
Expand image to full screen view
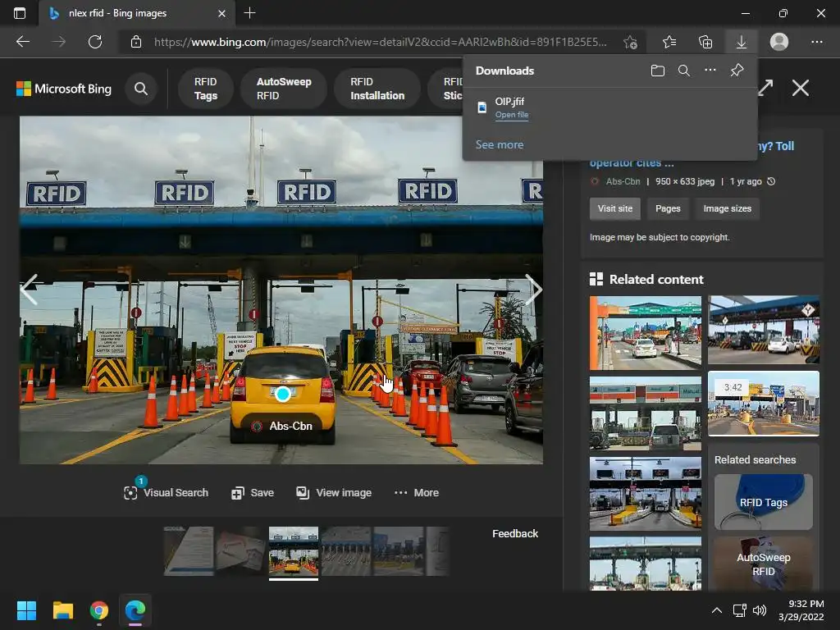[x=765, y=88]
